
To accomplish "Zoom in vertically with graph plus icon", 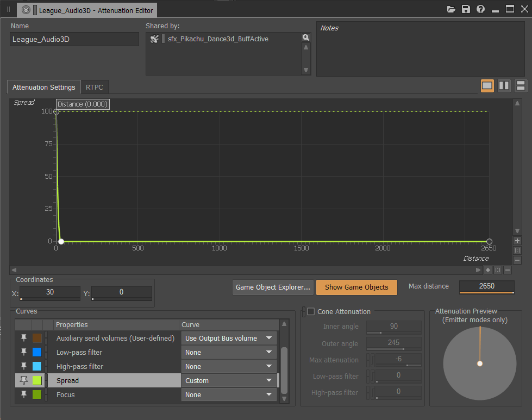I will coord(517,241).
